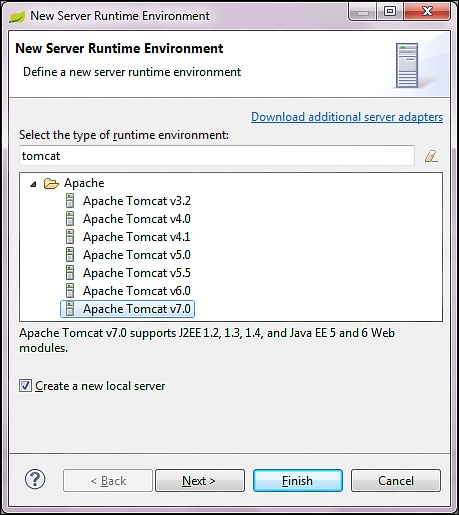
Task: Close the New Server Runtime Environment window
Action: [x=427, y=12]
